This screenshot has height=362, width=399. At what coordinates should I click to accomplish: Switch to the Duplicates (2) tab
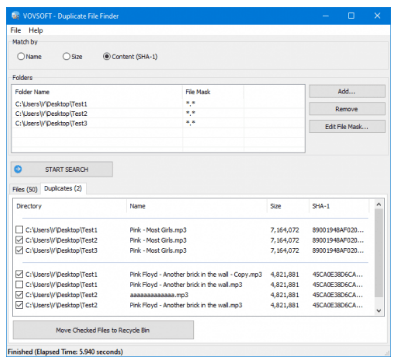pos(63,188)
